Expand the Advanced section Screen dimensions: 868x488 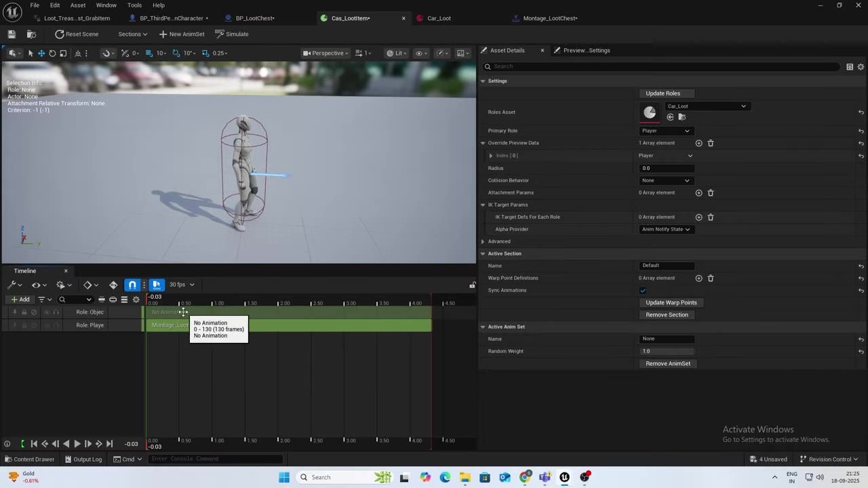(483, 241)
